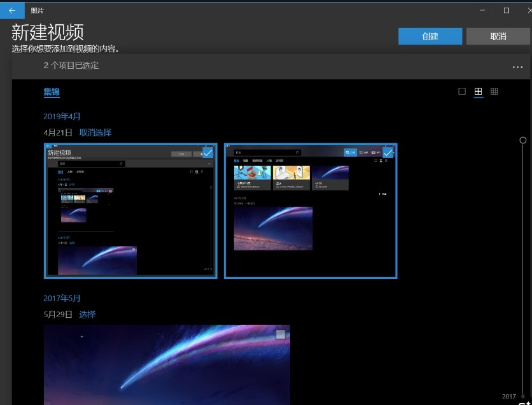Check the comet wallpaper selection box
532x405 pixels.
click(x=281, y=334)
